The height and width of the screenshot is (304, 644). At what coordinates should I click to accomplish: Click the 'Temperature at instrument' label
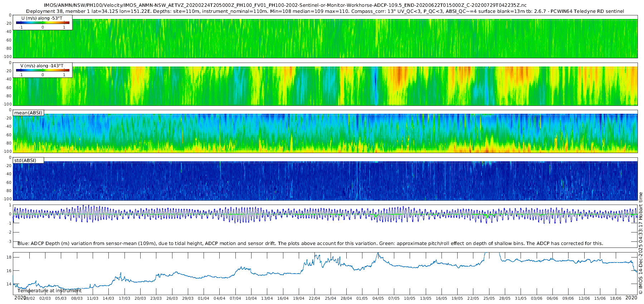[49, 291]
